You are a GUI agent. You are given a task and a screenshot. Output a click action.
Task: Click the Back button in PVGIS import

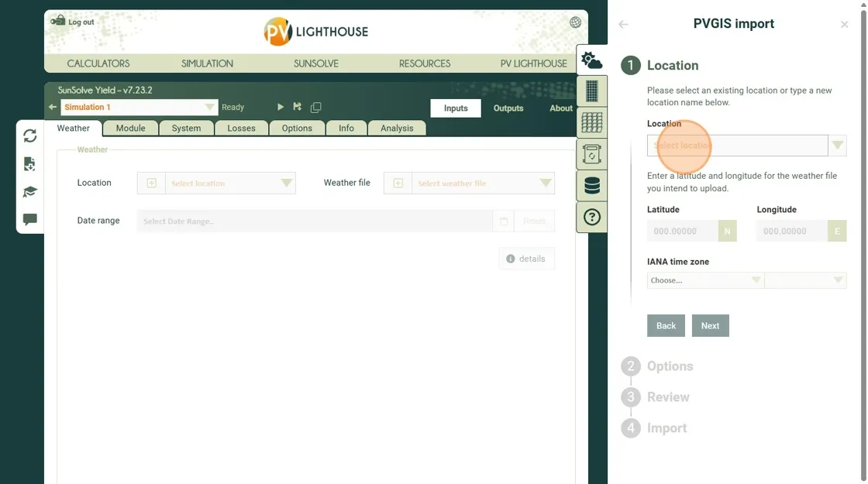pos(666,326)
